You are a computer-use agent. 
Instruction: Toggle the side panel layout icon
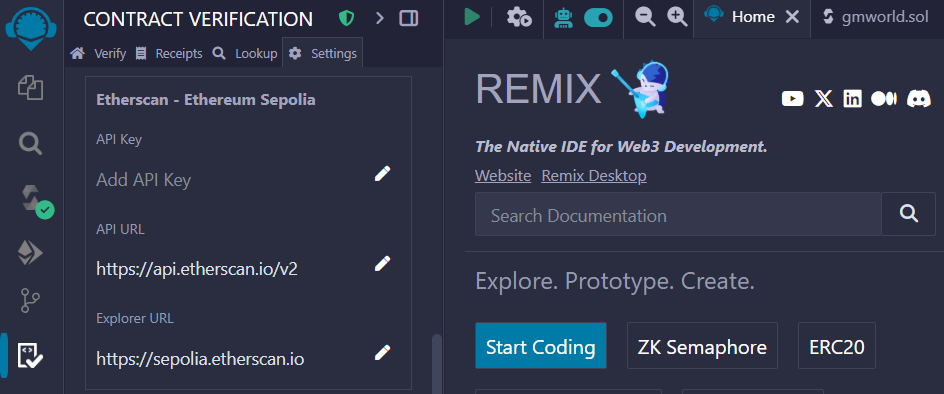(409, 19)
